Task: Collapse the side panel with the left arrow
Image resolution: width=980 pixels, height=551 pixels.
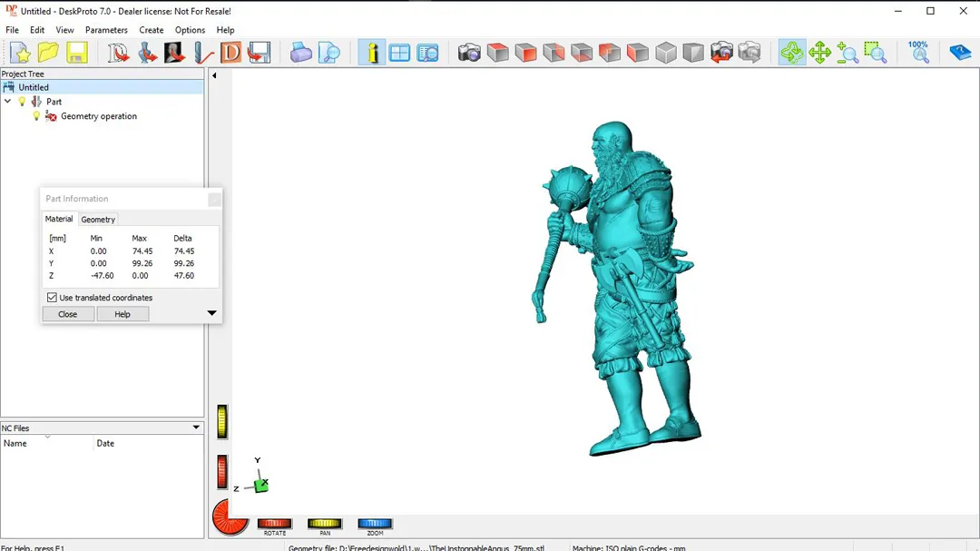Action: click(x=214, y=75)
